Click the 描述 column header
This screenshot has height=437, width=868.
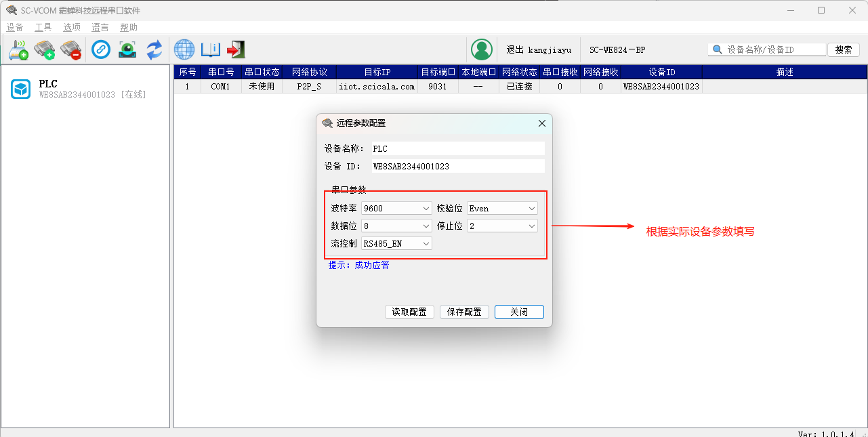pyautogui.click(x=785, y=72)
